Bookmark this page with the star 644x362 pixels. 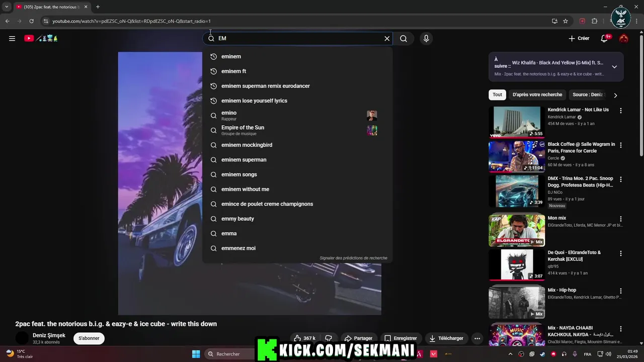(x=566, y=21)
